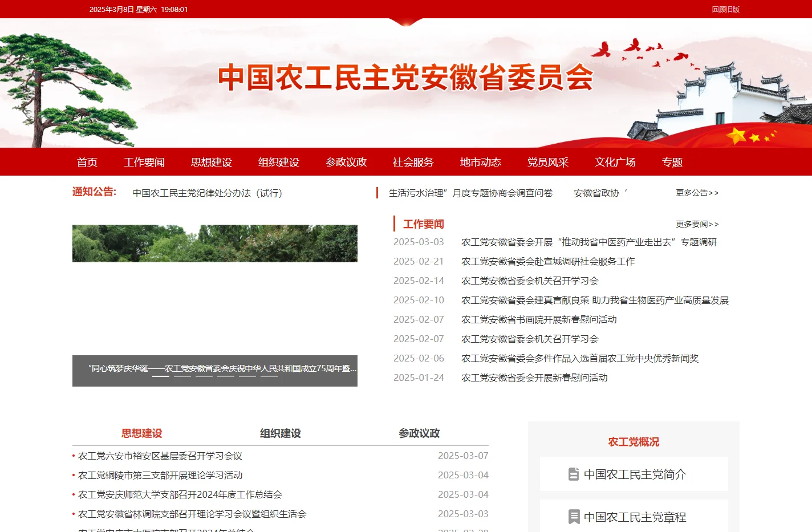Switch to the 参政议政 tab below the carousel

[x=419, y=433]
